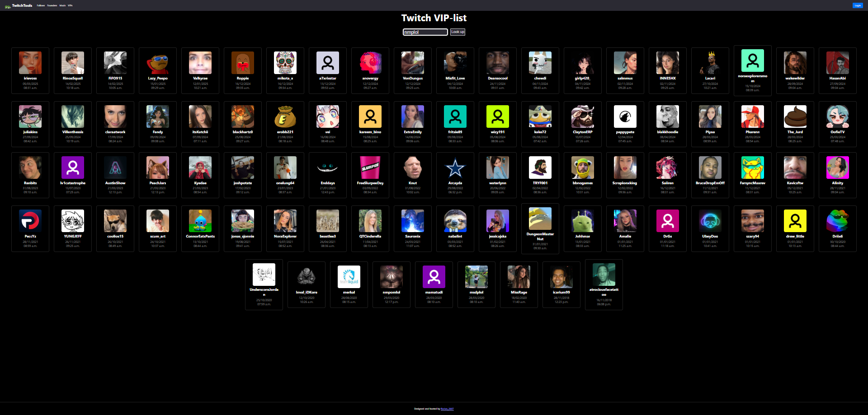The image size is (868, 415).
Task: Open AustinShow's neon A logo avatar
Action: pyautogui.click(x=115, y=168)
